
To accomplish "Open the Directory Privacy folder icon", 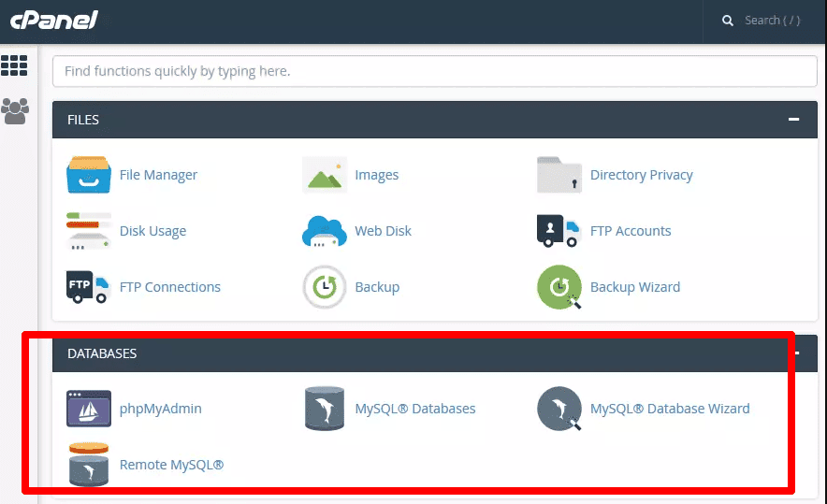I will [x=559, y=175].
